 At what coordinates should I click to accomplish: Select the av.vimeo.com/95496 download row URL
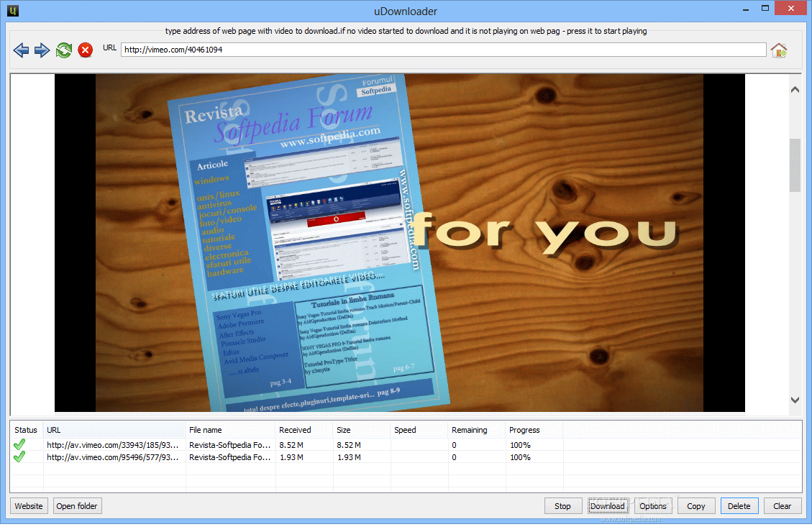[x=112, y=457]
